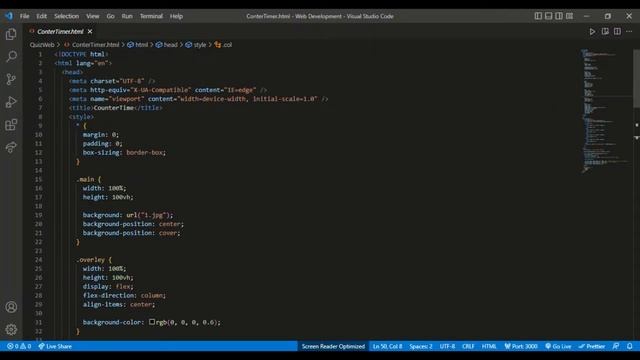Image resolution: width=640 pixels, height=360 pixels.
Task: Click the .main selector text
Action: (85, 179)
